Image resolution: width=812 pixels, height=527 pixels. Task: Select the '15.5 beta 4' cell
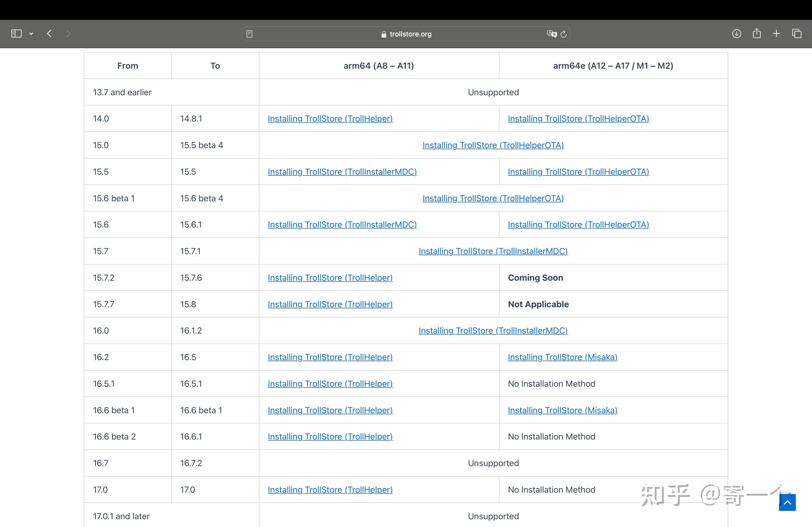point(215,145)
